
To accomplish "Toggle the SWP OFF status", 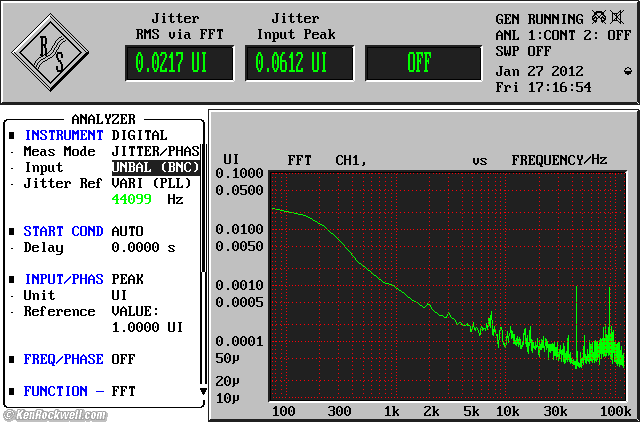I will (x=522, y=50).
